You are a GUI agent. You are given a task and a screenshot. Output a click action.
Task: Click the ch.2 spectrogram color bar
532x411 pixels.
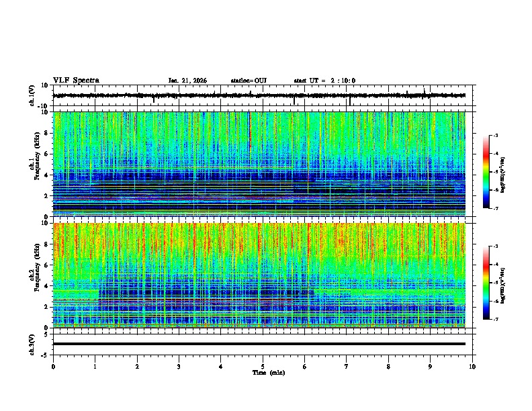coord(486,283)
